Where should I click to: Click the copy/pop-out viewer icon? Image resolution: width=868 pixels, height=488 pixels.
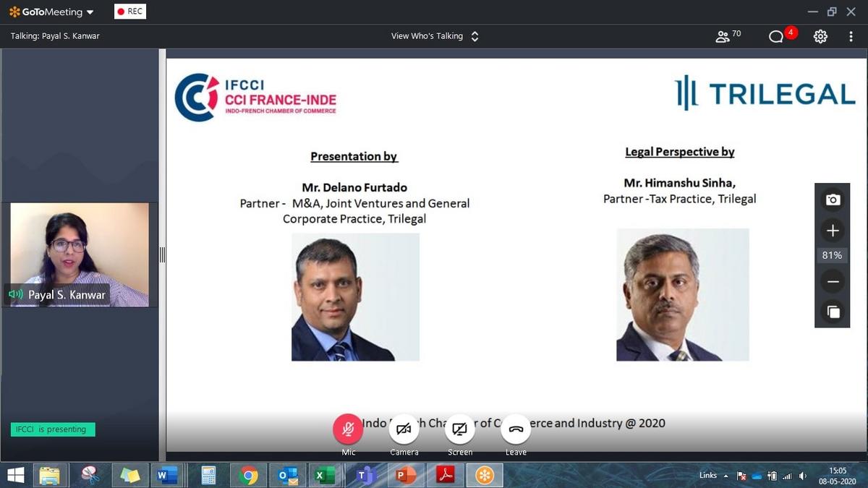(833, 312)
